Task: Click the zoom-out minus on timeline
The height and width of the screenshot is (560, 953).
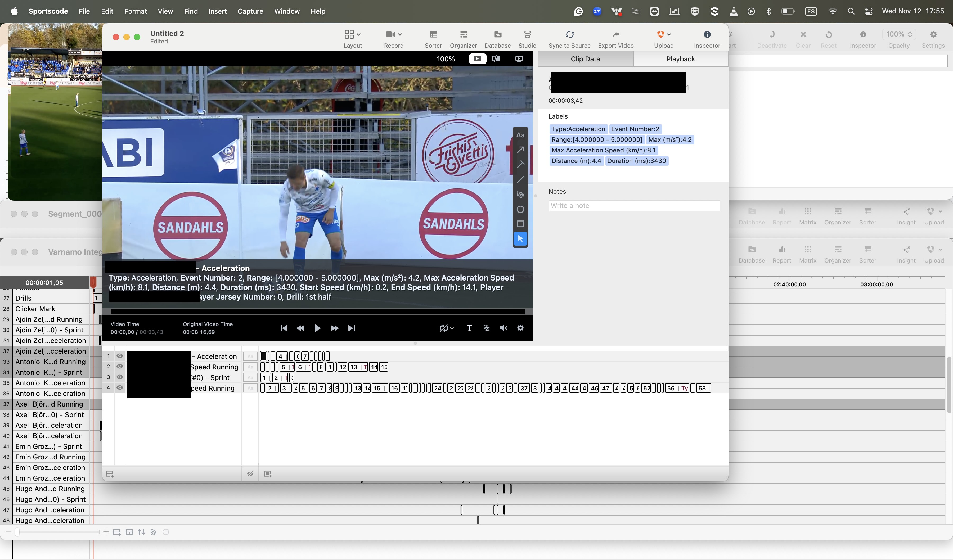Action: pyautogui.click(x=9, y=532)
